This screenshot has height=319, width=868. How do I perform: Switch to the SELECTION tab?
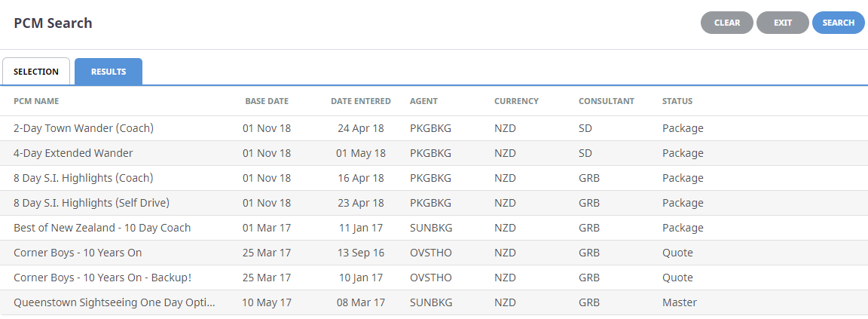click(36, 72)
